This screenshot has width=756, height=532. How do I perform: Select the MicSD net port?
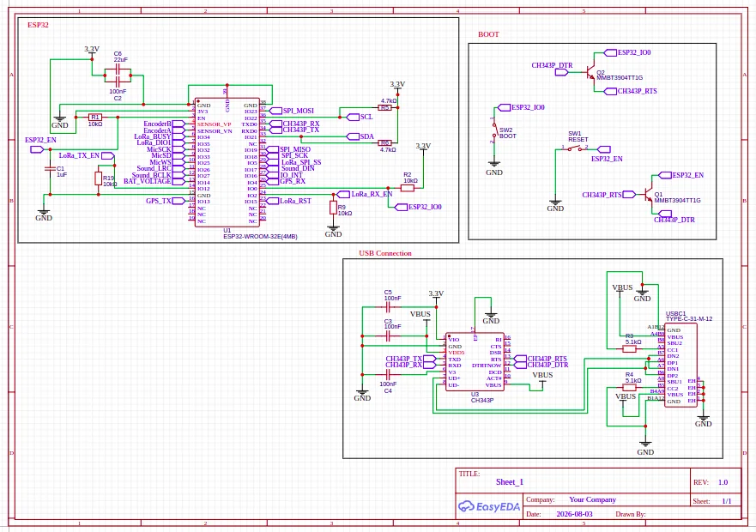coord(168,156)
